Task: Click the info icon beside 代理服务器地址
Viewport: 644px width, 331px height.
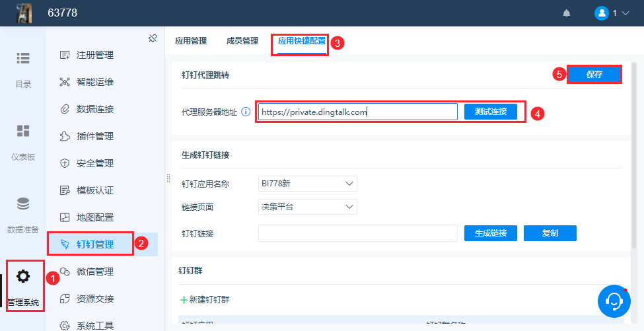Action: pyautogui.click(x=246, y=112)
